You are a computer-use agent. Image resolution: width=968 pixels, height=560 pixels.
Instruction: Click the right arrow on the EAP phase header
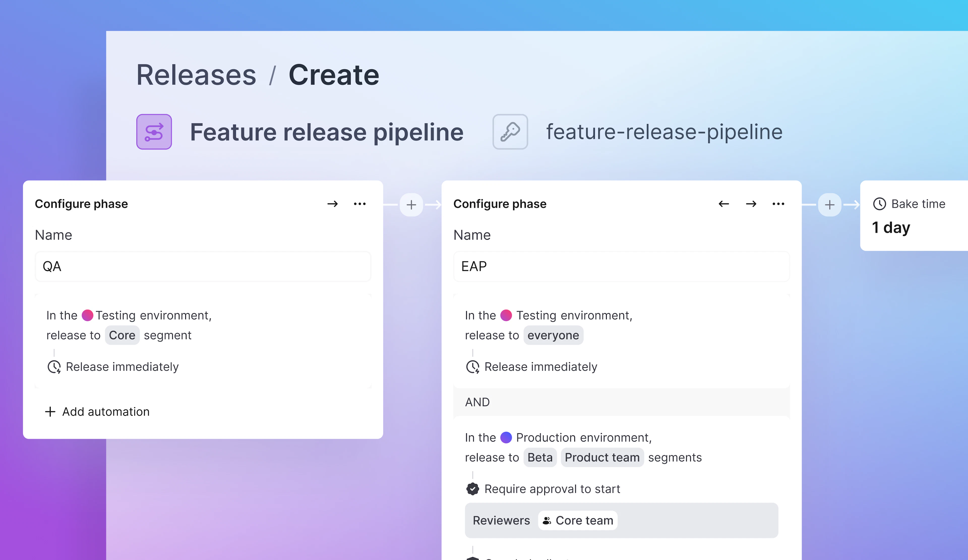click(x=751, y=204)
